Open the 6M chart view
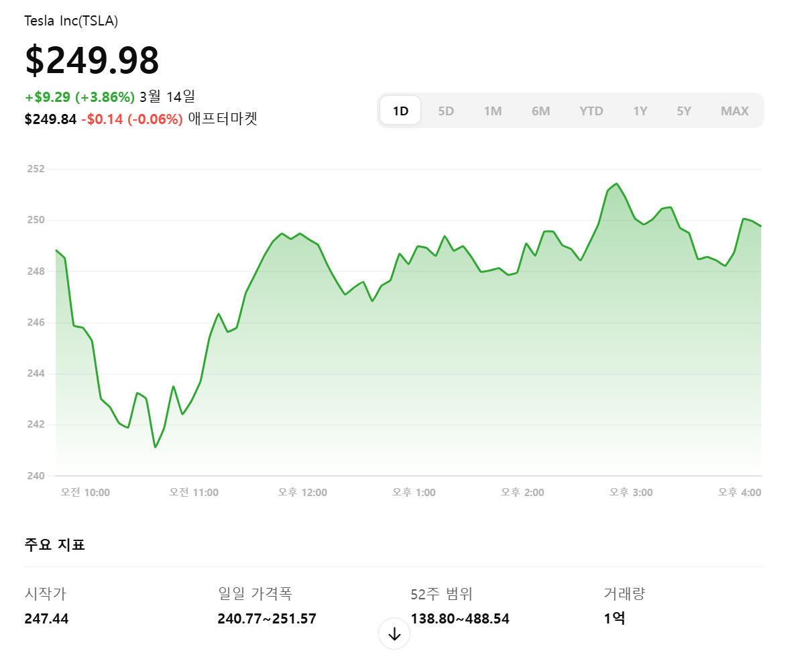812x657 pixels. (540, 111)
